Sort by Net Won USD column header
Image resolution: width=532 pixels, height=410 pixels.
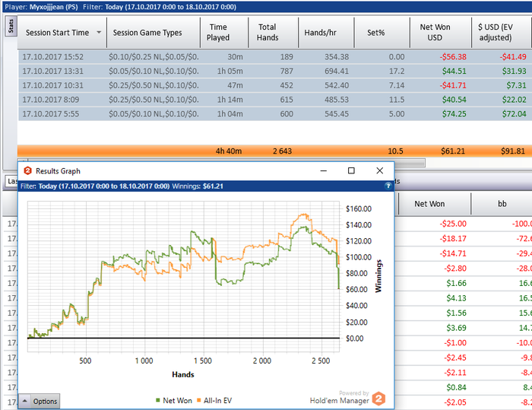click(441, 33)
